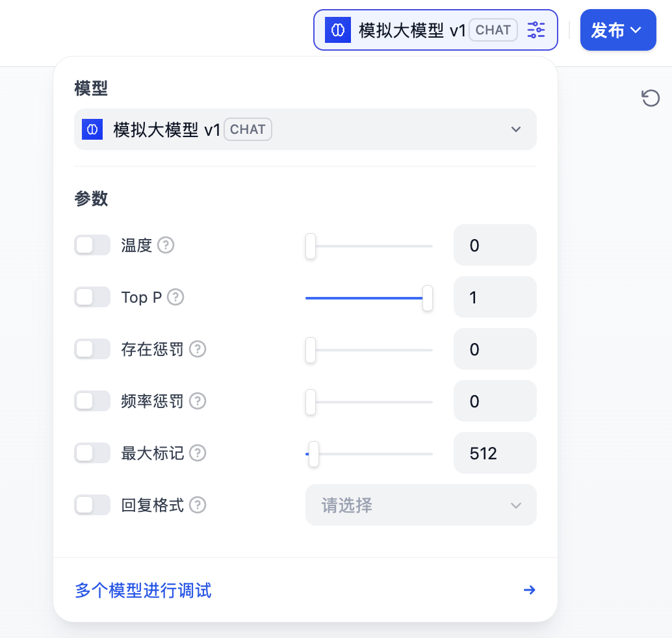Open the model parameter settings icon
The image size is (672, 638).
click(x=536, y=30)
